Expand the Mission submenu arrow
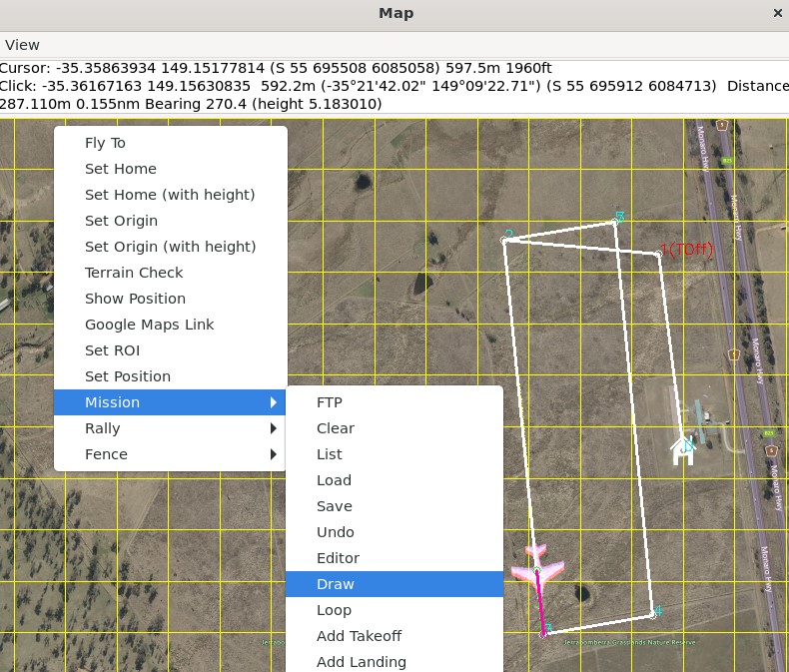Image resolution: width=789 pixels, height=672 pixels. click(x=273, y=402)
